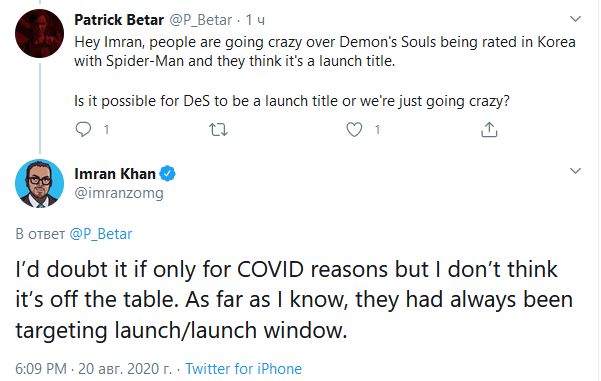Click the '1 ч' time on Patrick's tweet

pos(255,20)
